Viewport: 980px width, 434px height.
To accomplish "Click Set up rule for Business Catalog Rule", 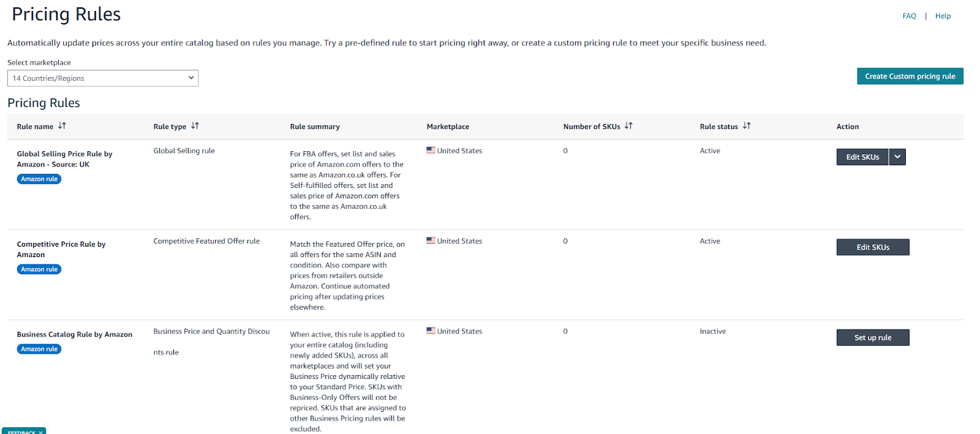I will 872,337.
